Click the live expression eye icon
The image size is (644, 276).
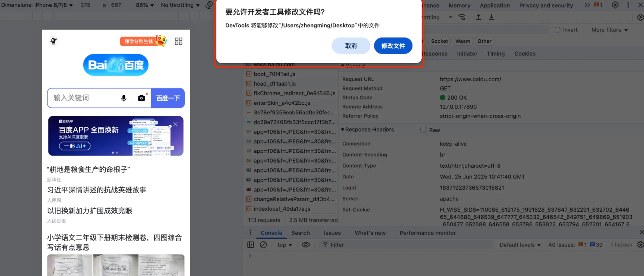coord(306,245)
